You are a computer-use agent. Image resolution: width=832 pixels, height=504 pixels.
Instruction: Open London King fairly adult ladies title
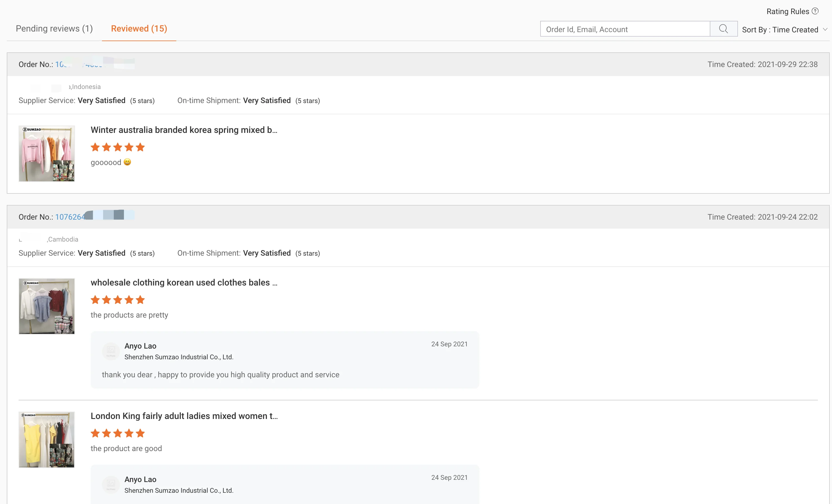pyautogui.click(x=184, y=416)
